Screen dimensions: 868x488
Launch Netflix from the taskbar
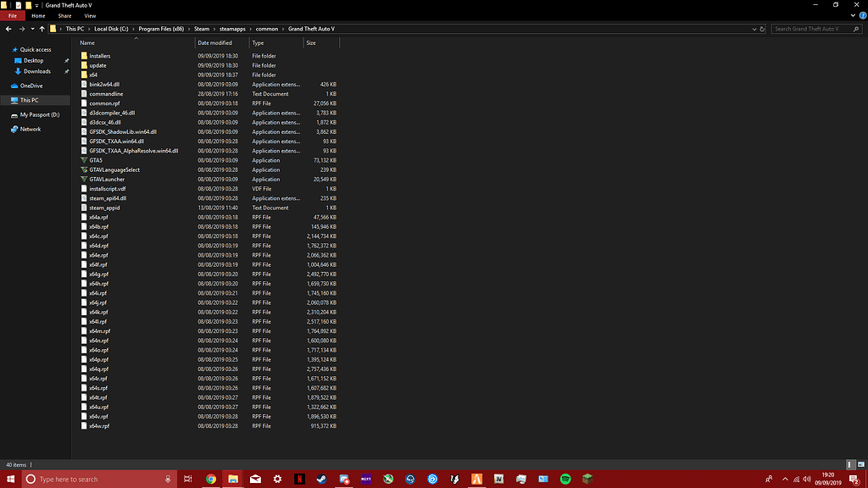pos(299,479)
